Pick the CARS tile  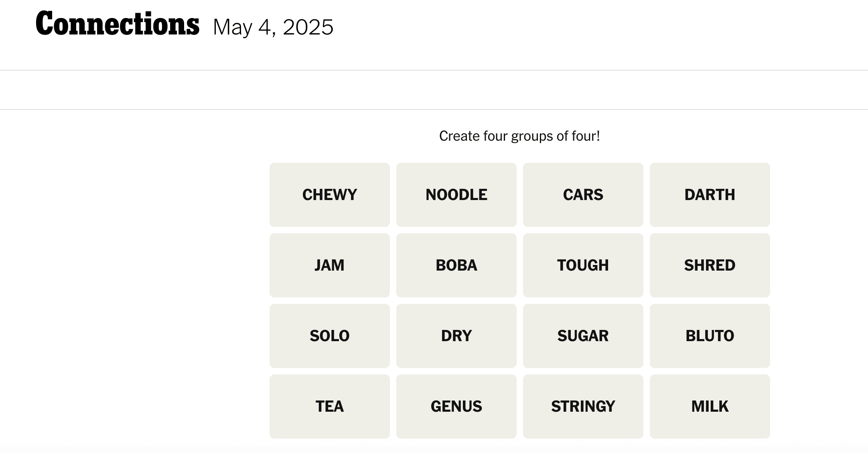(x=583, y=195)
